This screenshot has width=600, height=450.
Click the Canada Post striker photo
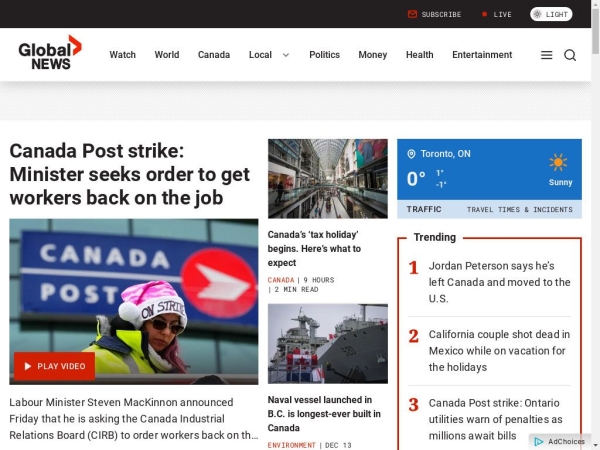pyautogui.click(x=134, y=302)
